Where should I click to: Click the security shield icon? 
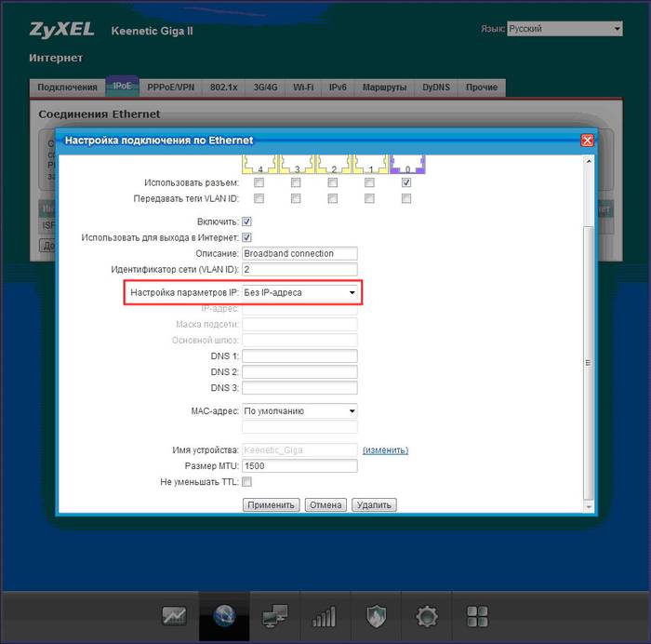click(376, 616)
